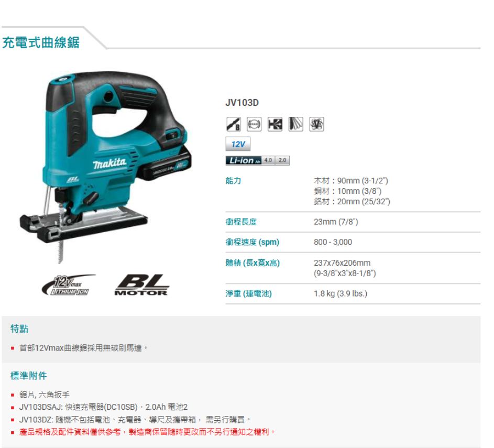Viewport: 494px width, 448px height.
Task: Click the 12V voltage badge
Action: click(238, 144)
